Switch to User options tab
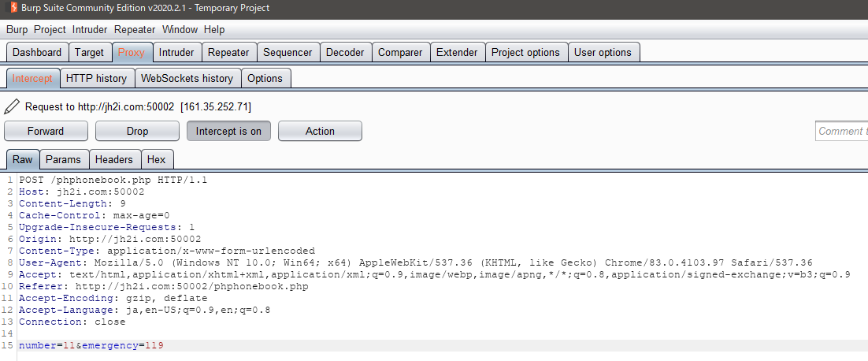This screenshot has height=361, width=868. (603, 53)
